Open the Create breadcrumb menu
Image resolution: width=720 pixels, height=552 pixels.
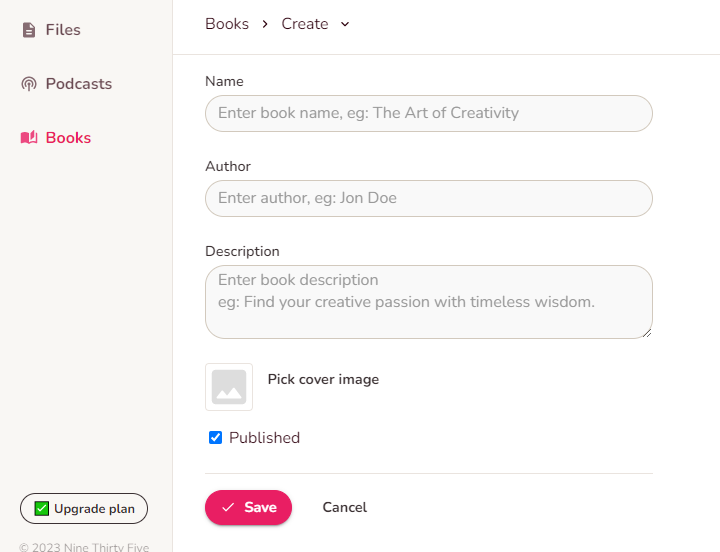pos(305,24)
